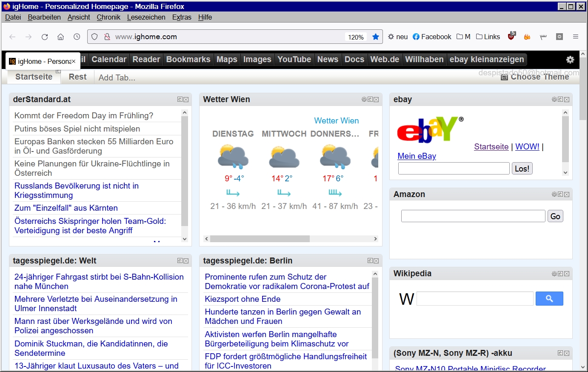588x372 pixels.
Task: Open "Putins böses Spiel nicht mitspielen" headline
Action: click(x=77, y=129)
